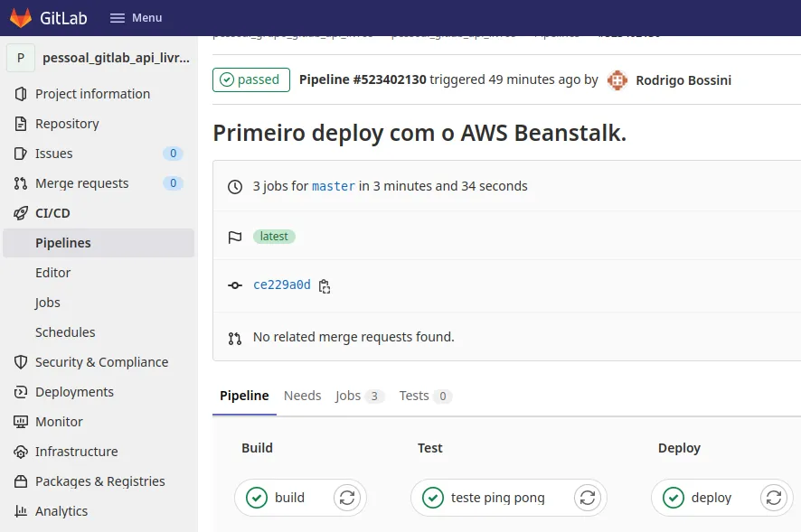This screenshot has height=532, width=801.
Task: Open the hamburger Menu icon
Action: tap(118, 18)
